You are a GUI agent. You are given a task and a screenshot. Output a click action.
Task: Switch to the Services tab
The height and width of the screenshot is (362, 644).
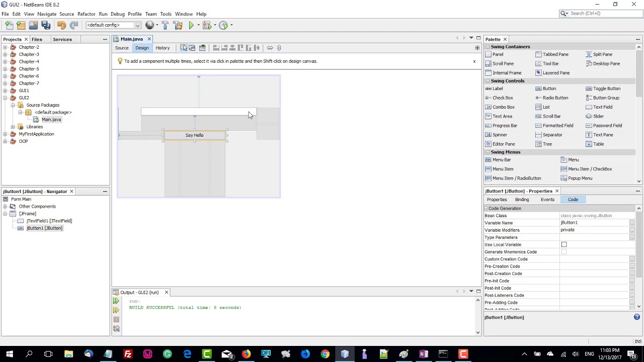tap(62, 39)
